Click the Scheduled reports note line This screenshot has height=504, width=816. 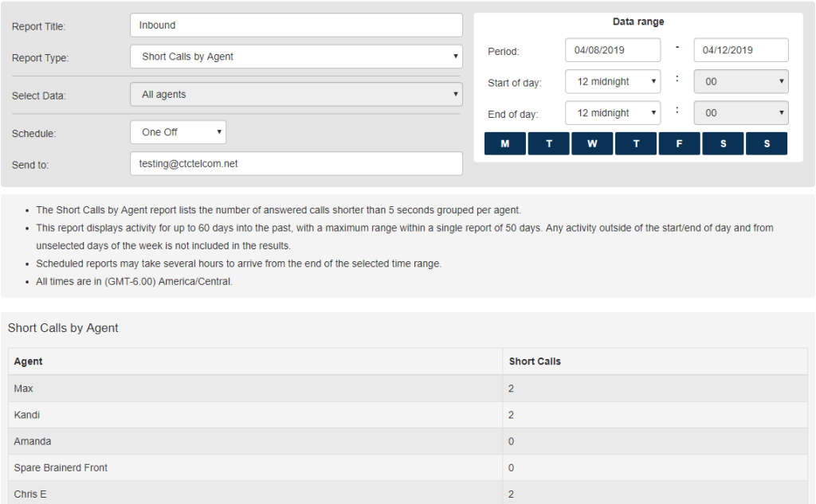pos(238,264)
